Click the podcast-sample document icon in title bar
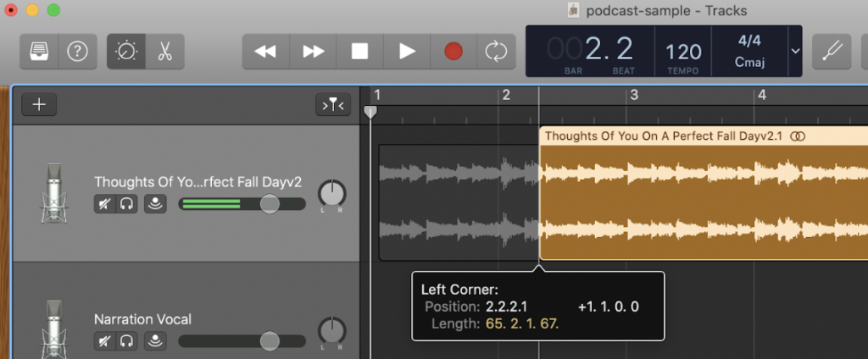The height and width of the screenshot is (359, 868). coord(574,10)
